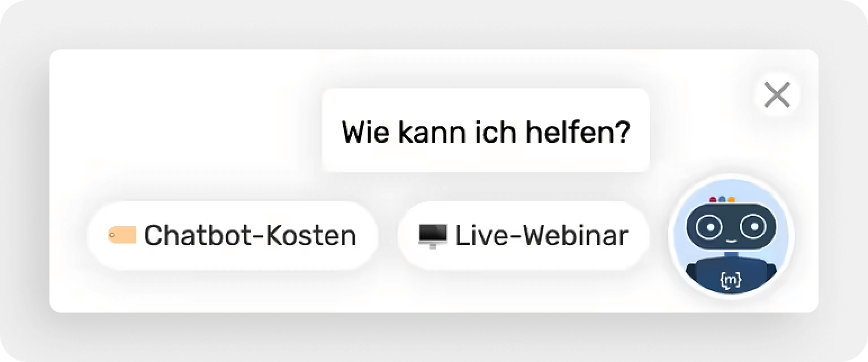
Task: Select the Chatbot-Kosten quick reply
Action: (233, 236)
